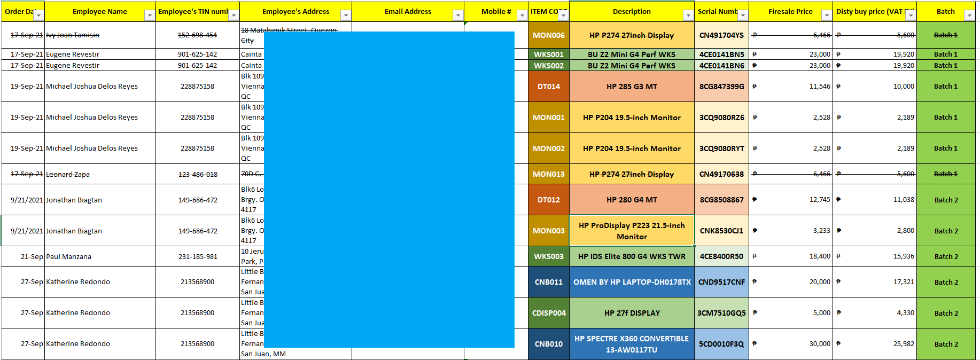
Task: Click disty buy price 11,038
Action: (875, 200)
